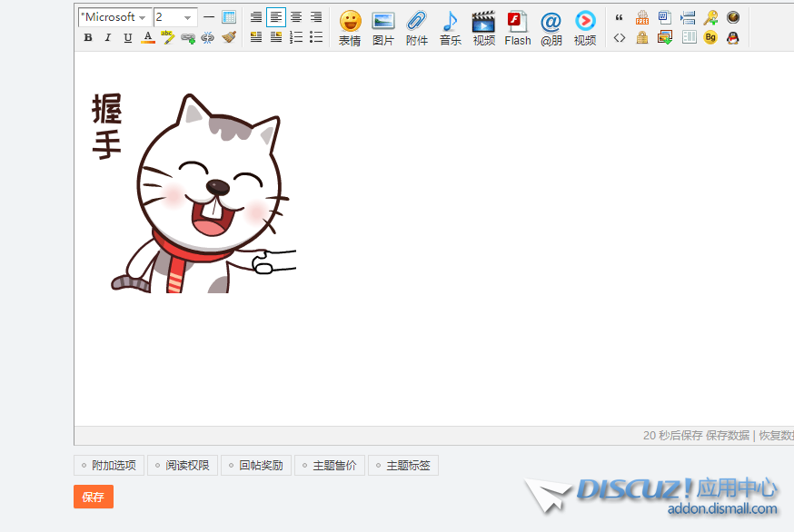Float image to the left of text
This screenshot has height=532, width=794.
[256, 37]
